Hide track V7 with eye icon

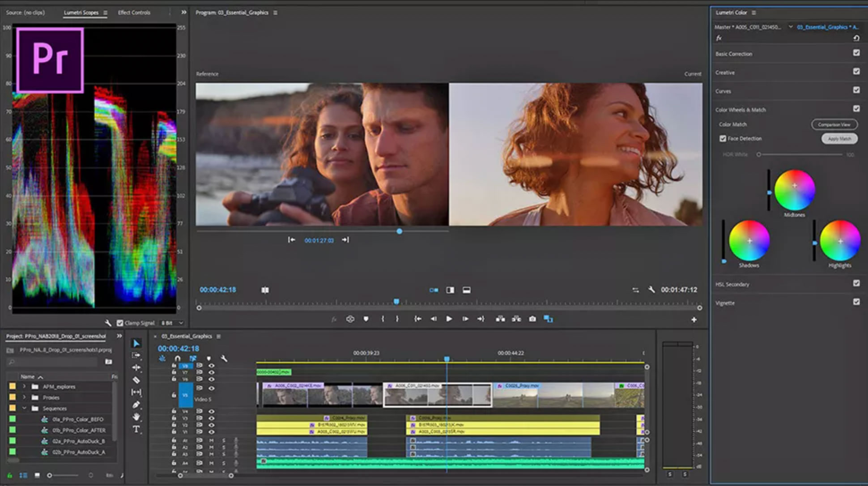coord(211,372)
